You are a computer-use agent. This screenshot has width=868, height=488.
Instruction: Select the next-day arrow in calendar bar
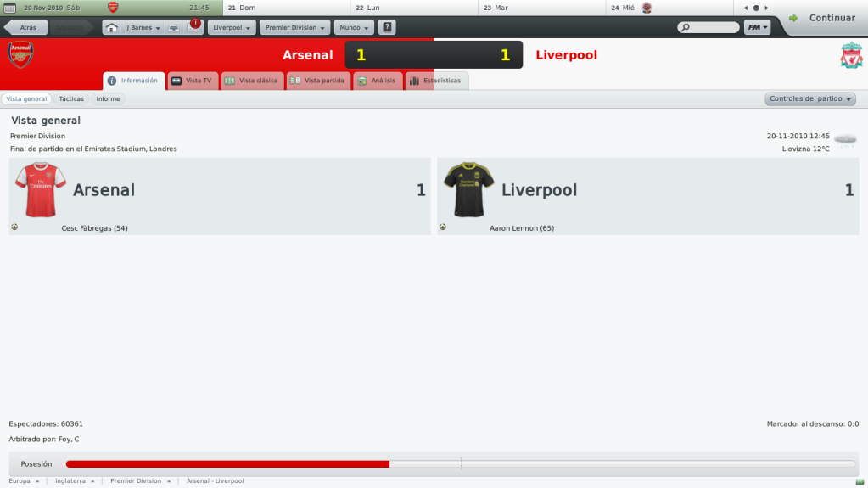(x=767, y=8)
